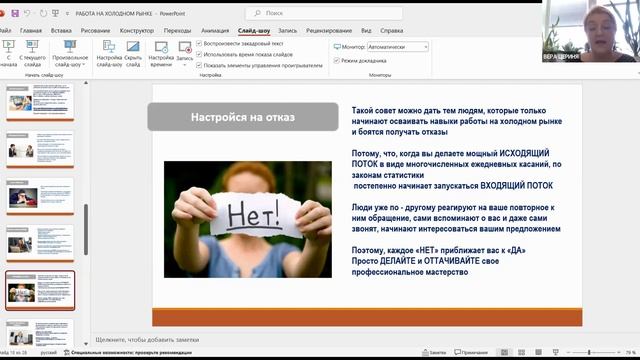
Task: Click the Поиск search box
Action: (324, 13)
